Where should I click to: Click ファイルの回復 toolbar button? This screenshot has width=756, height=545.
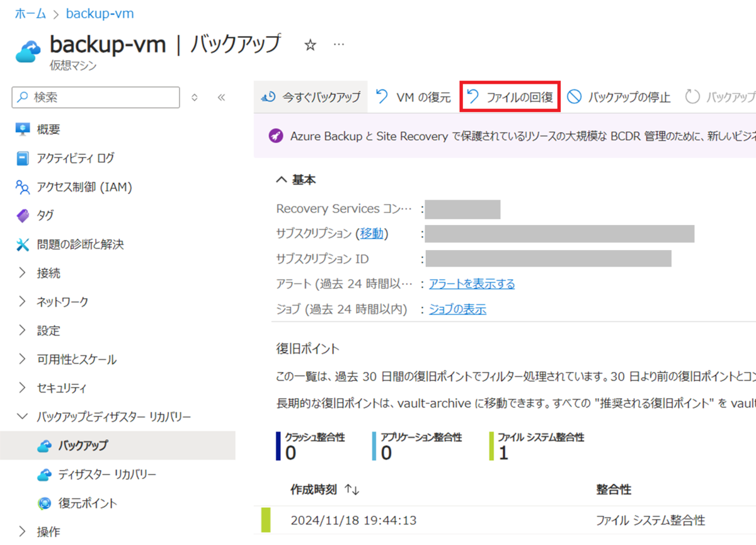(x=510, y=97)
